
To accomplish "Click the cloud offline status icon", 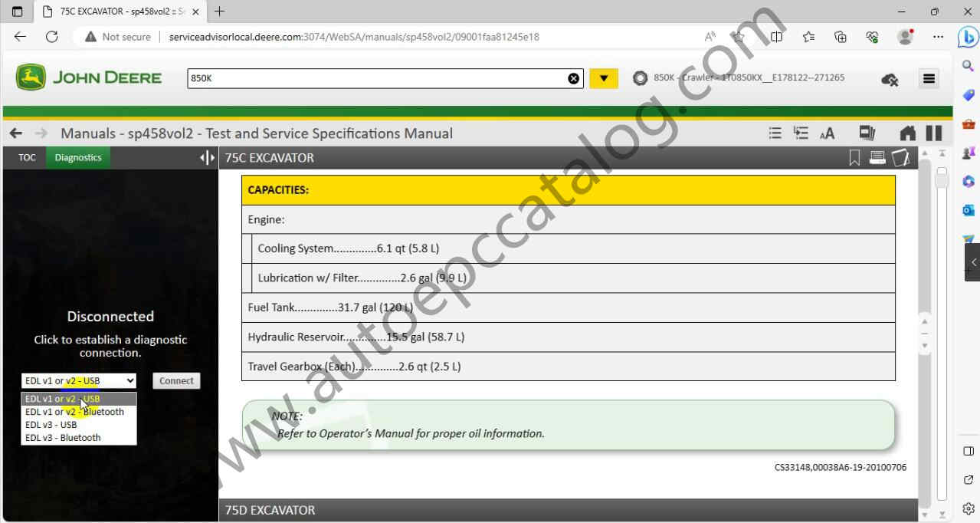I will [x=890, y=79].
